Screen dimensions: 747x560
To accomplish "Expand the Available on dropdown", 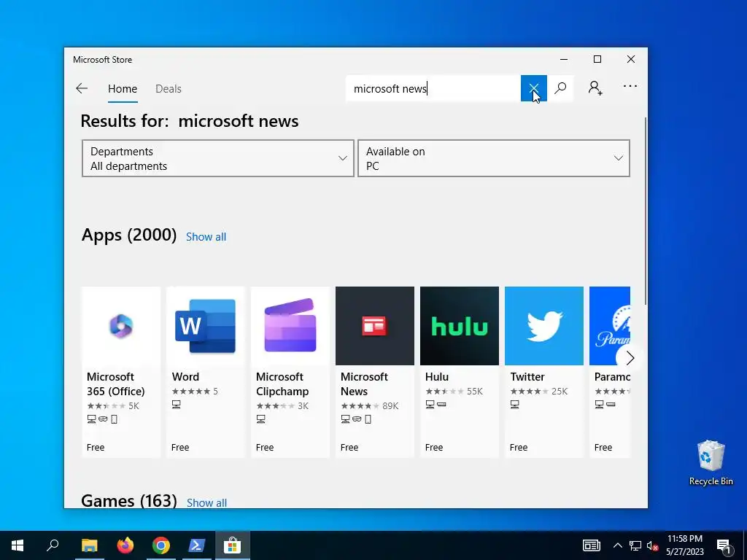I will click(494, 158).
